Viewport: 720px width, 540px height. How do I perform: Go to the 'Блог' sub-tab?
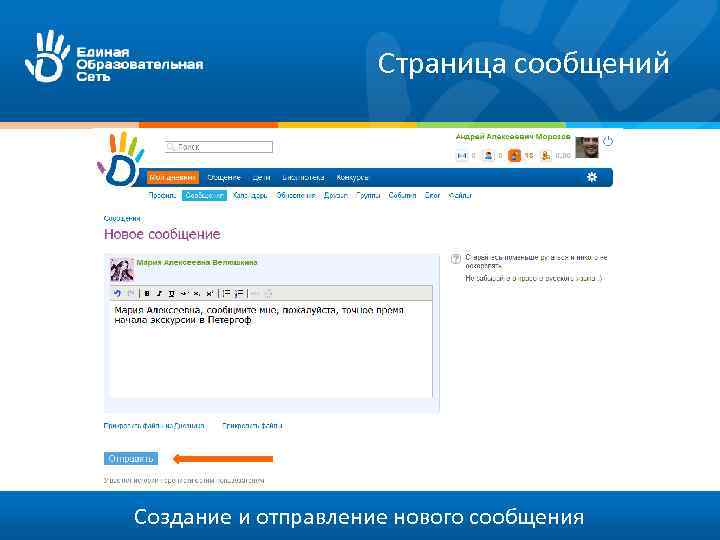(432, 196)
